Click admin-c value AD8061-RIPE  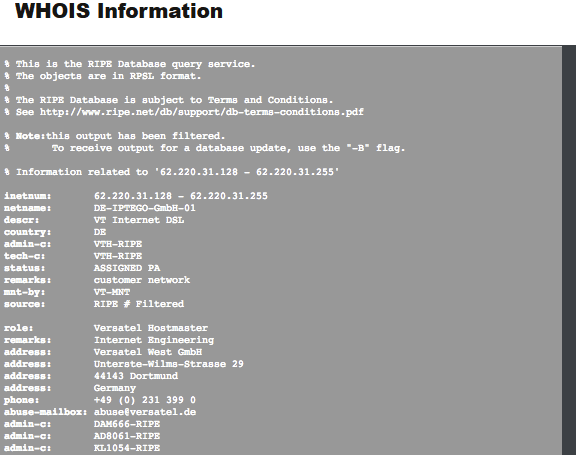click(127, 436)
